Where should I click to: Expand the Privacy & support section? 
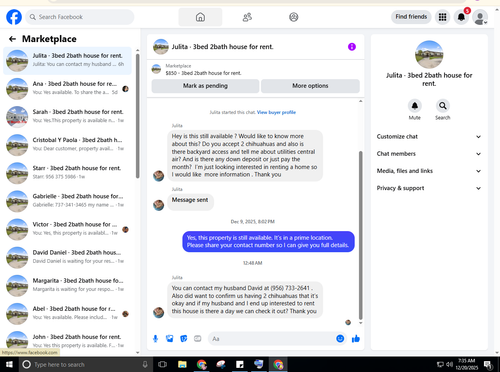pos(429,188)
